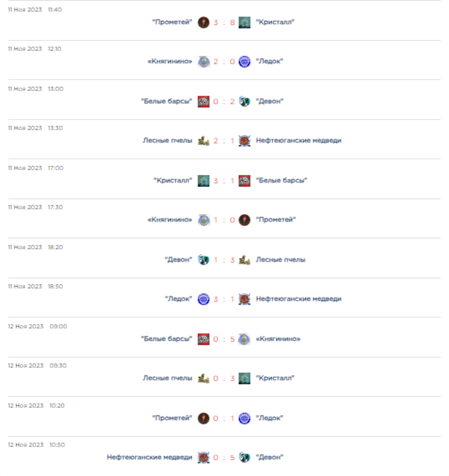449x476 pixels.
Task: Click Ледок logo in the 18:50 match
Action: point(203,299)
